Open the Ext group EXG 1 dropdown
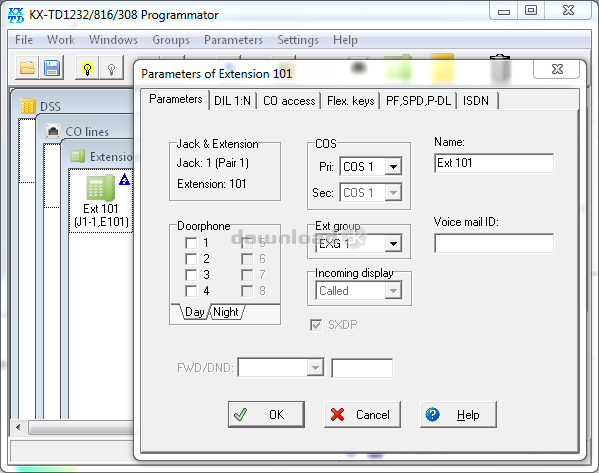Image resolution: width=599 pixels, height=473 pixels. click(393, 243)
